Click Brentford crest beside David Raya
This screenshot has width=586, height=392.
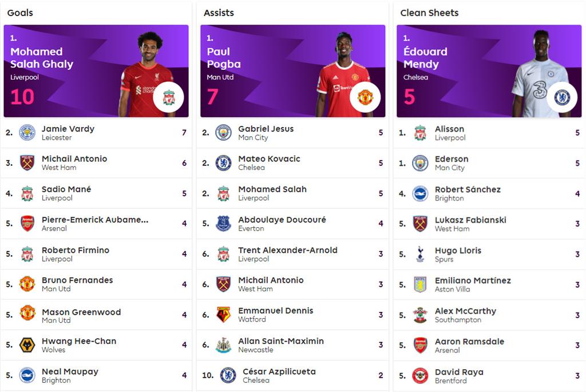420,375
